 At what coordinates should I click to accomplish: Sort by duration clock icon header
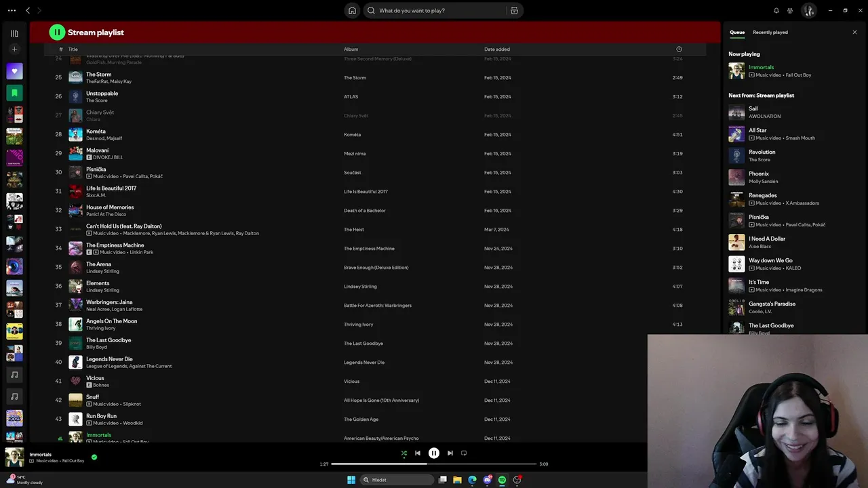coord(679,49)
